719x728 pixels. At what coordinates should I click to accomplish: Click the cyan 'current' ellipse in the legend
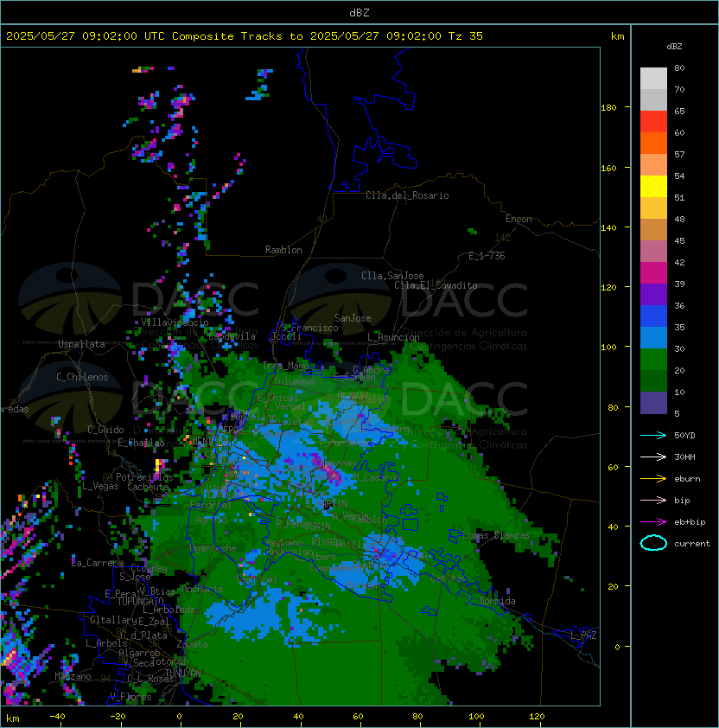653,543
